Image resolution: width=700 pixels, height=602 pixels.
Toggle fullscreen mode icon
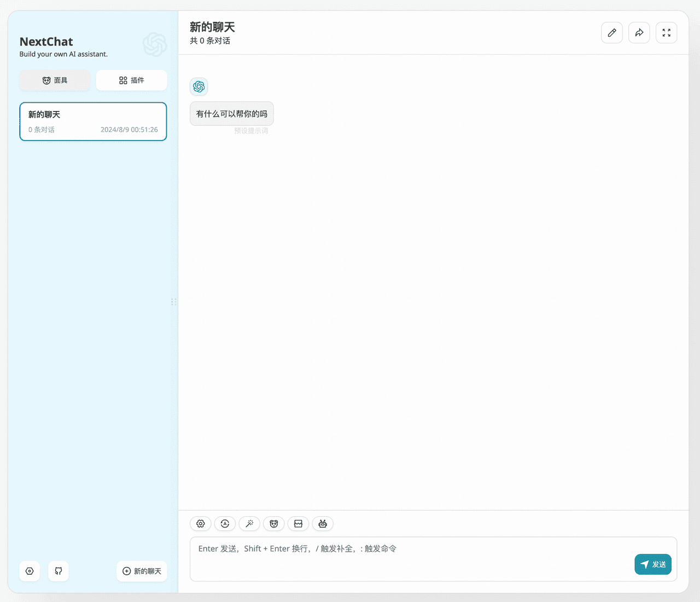click(x=667, y=33)
